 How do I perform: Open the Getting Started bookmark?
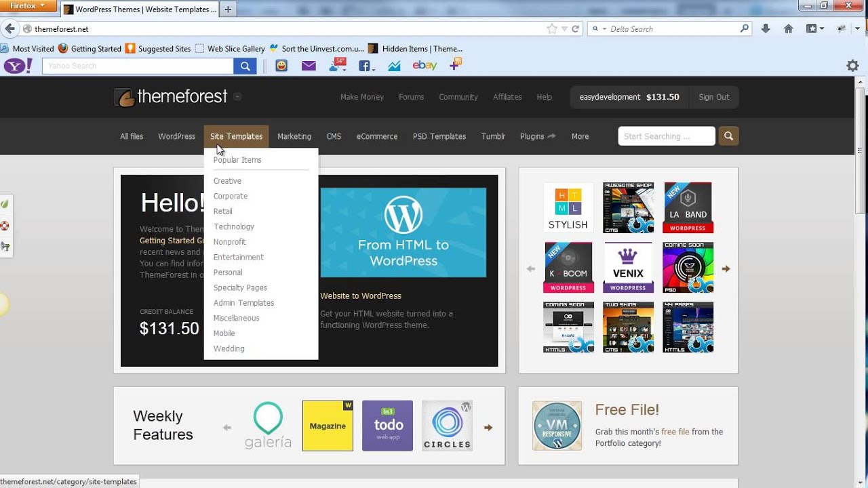[x=90, y=49]
